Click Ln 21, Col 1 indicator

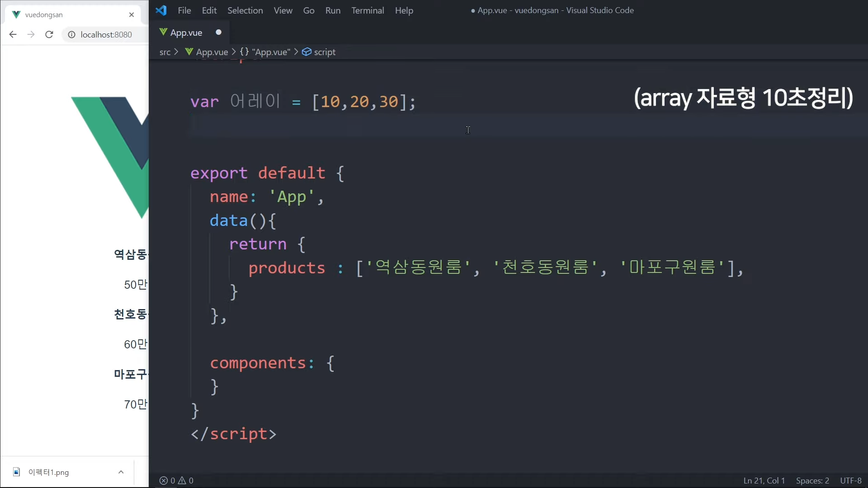pyautogui.click(x=764, y=480)
